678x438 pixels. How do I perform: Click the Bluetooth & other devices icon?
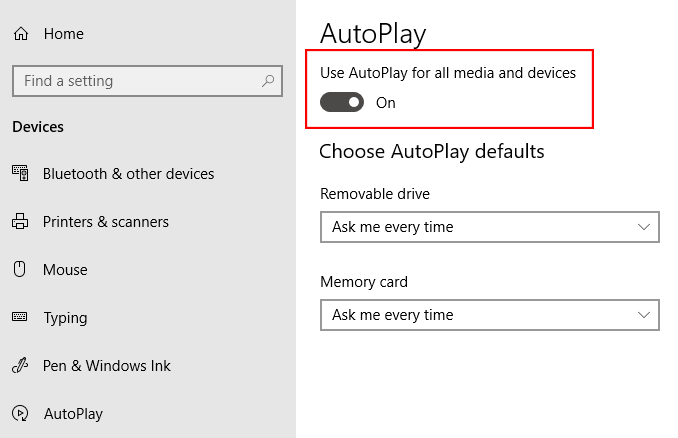point(20,174)
